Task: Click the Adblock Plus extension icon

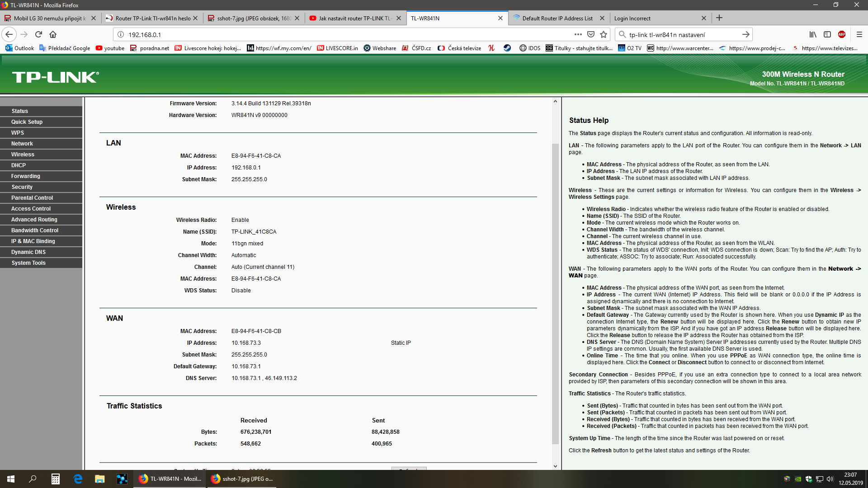Action: [x=842, y=34]
